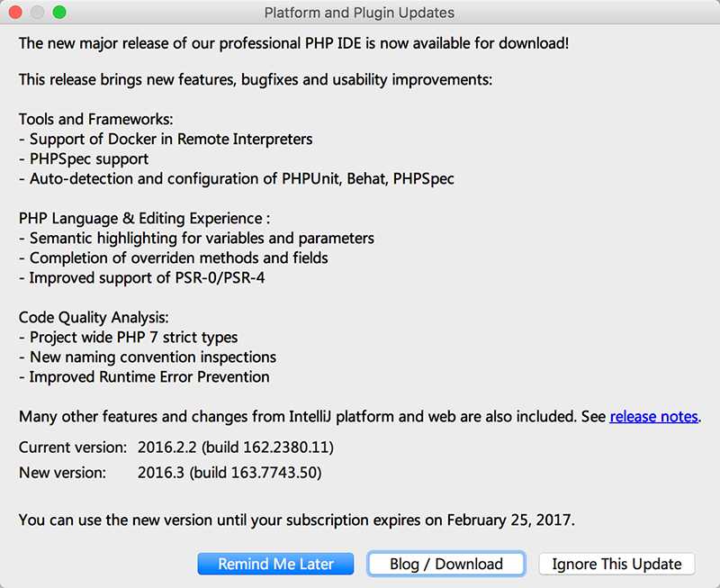Maximize the dialog with green button
Viewport: 720px width, 588px height.
coord(59,13)
